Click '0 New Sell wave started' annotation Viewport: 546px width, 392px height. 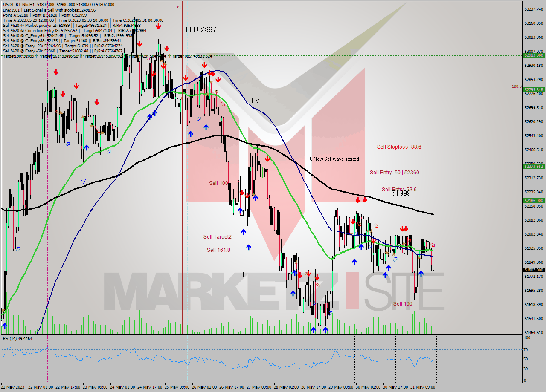334,159
